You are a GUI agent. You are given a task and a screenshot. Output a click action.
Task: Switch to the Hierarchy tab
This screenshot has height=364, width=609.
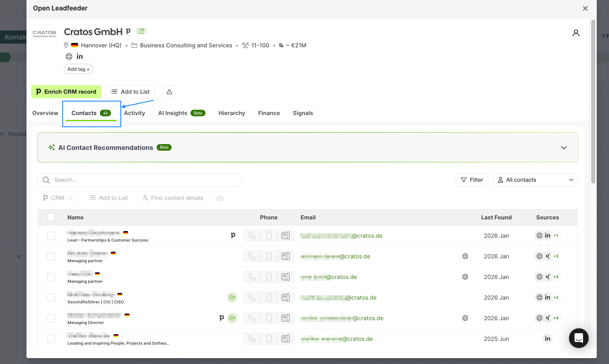tap(232, 113)
